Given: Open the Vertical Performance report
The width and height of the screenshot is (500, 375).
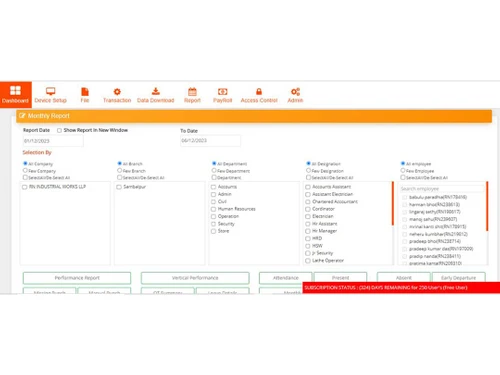Looking at the screenshot, I should [x=195, y=278].
